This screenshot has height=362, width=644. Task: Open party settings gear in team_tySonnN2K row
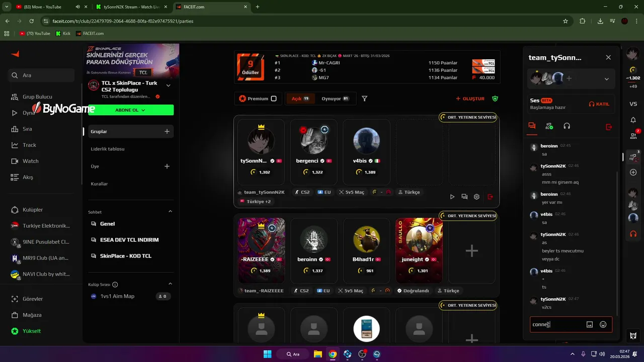pos(476,197)
